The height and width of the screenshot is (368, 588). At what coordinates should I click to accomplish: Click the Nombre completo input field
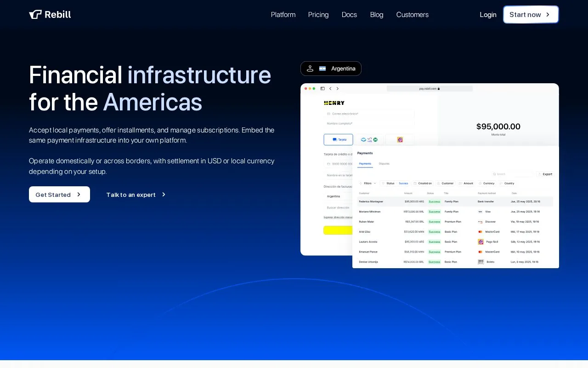pyautogui.click(x=369, y=124)
